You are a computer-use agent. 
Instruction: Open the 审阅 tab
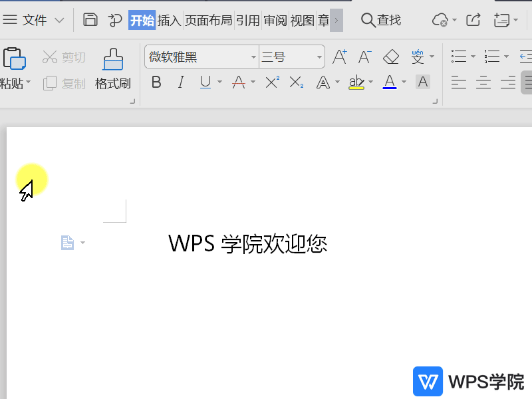[275, 21]
